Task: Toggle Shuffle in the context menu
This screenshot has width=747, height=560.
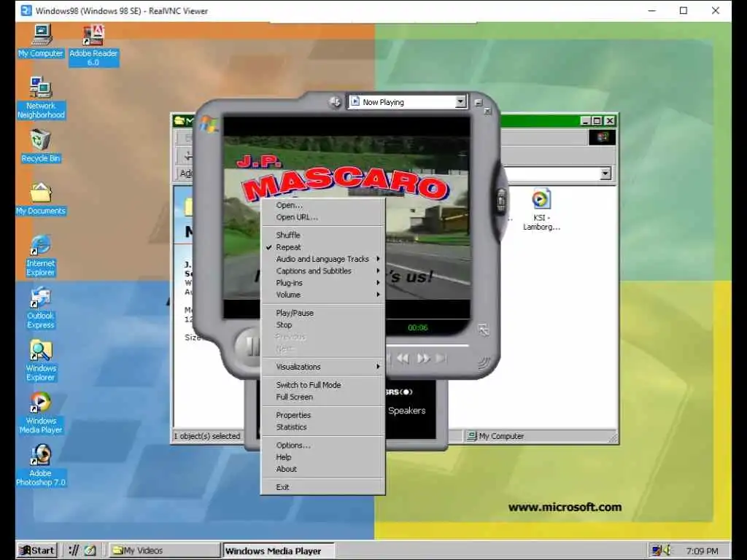Action: (323, 236)
